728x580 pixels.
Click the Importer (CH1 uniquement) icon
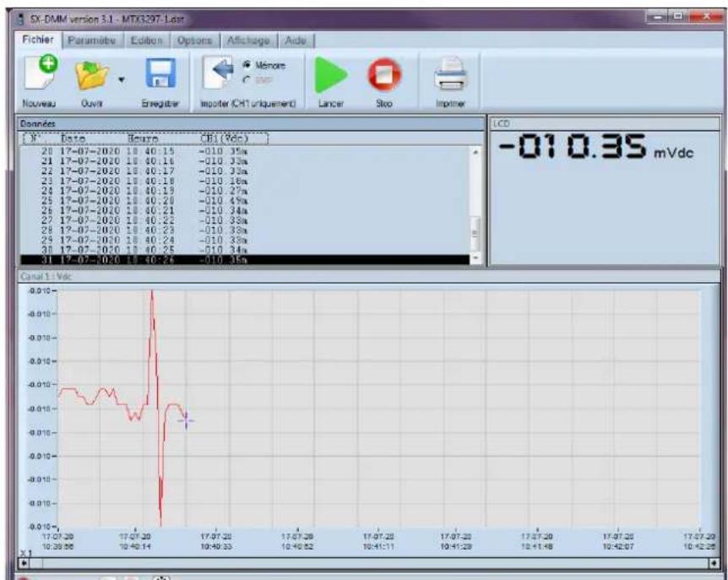pyautogui.click(x=218, y=73)
